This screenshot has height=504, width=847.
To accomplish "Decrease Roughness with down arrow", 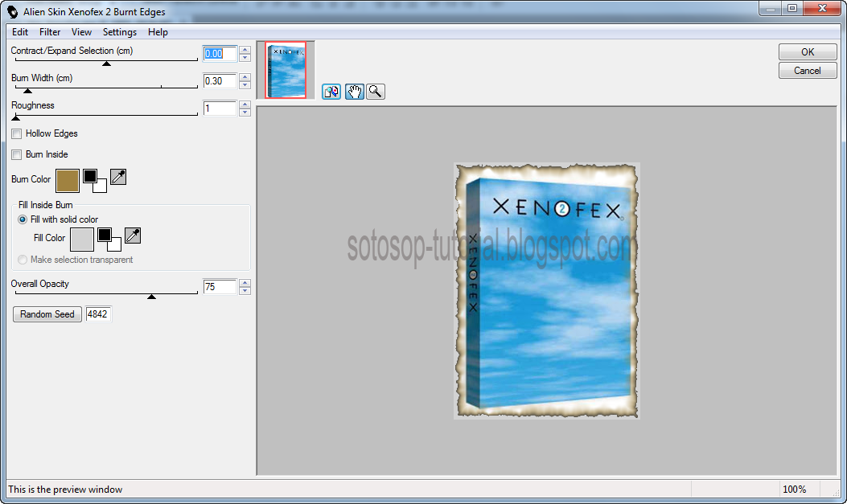I will (x=245, y=113).
